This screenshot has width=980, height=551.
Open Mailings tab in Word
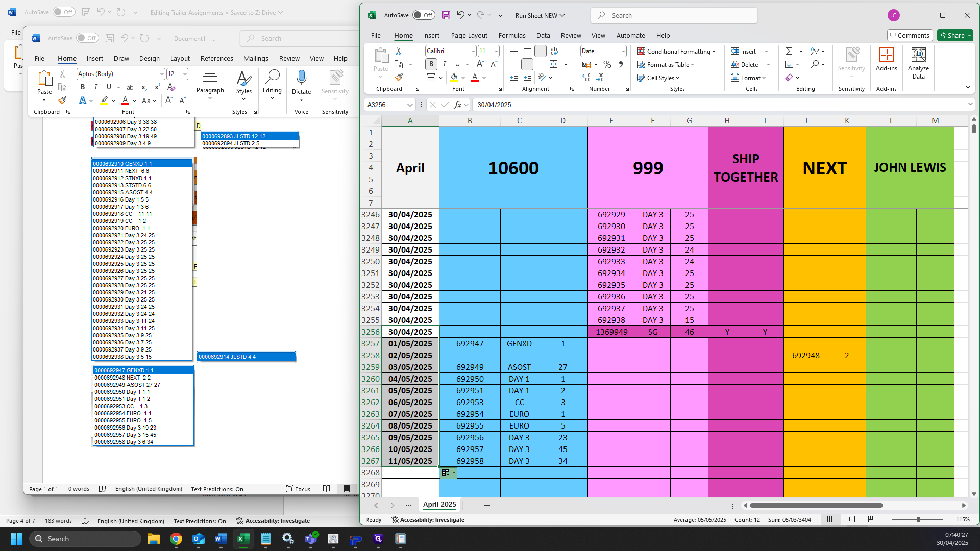tap(256, 58)
